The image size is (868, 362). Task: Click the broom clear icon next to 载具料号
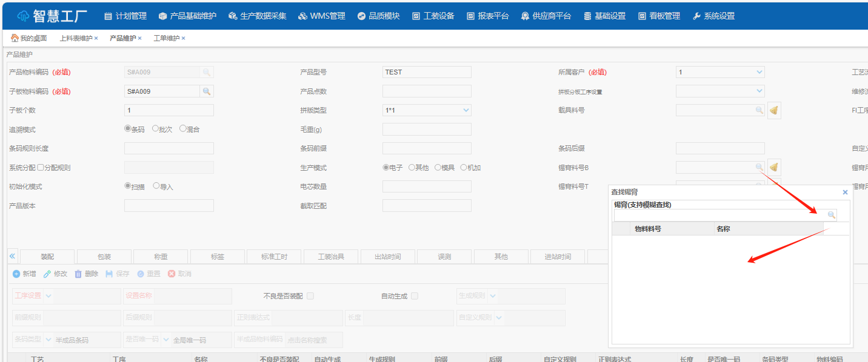[x=774, y=110]
